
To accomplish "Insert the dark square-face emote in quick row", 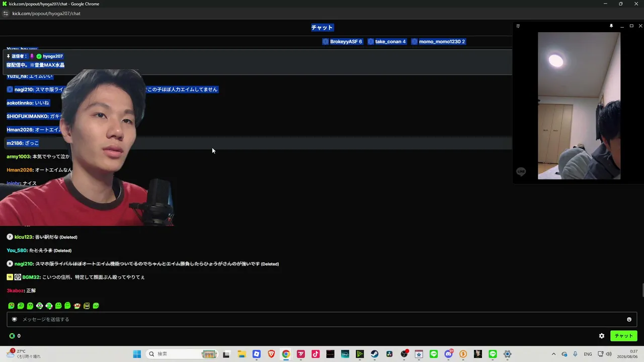I will click(x=87, y=306).
